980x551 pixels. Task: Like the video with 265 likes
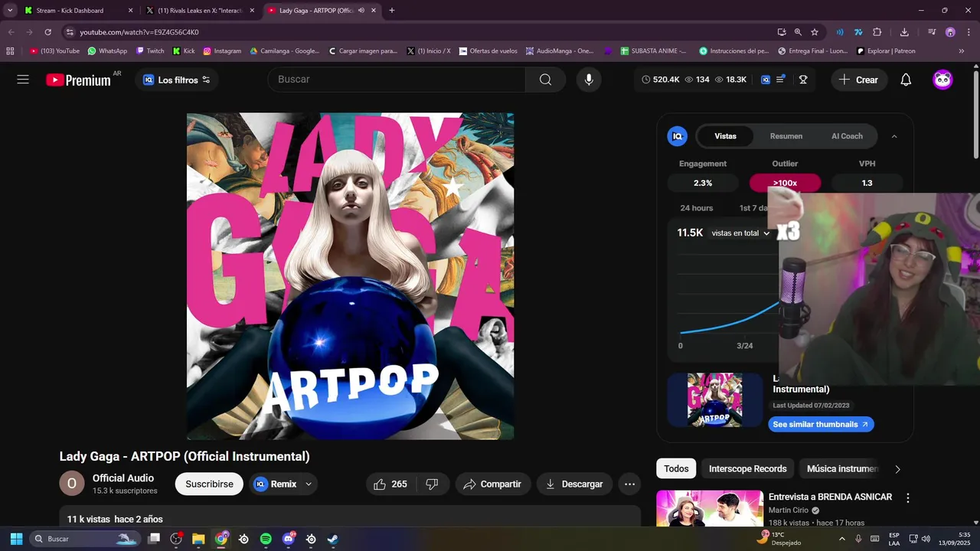coord(390,484)
